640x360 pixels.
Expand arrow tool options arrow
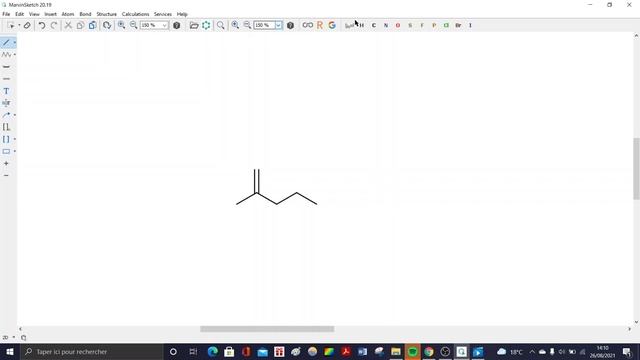(x=15, y=115)
